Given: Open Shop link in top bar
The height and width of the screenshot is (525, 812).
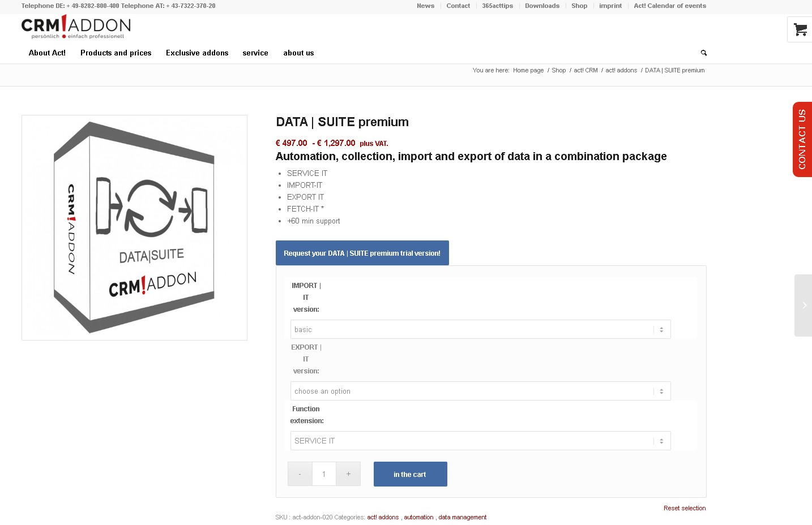Looking at the screenshot, I should click(579, 6).
